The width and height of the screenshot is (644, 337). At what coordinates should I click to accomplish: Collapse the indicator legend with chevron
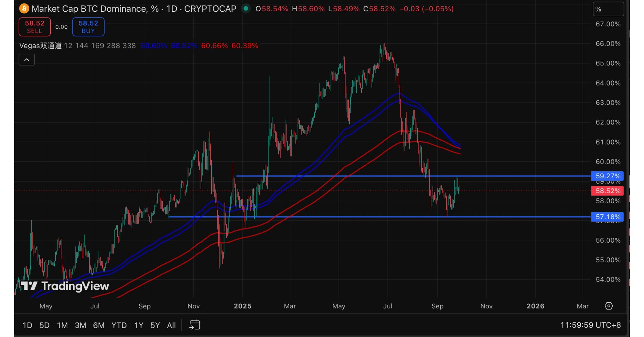27,60
